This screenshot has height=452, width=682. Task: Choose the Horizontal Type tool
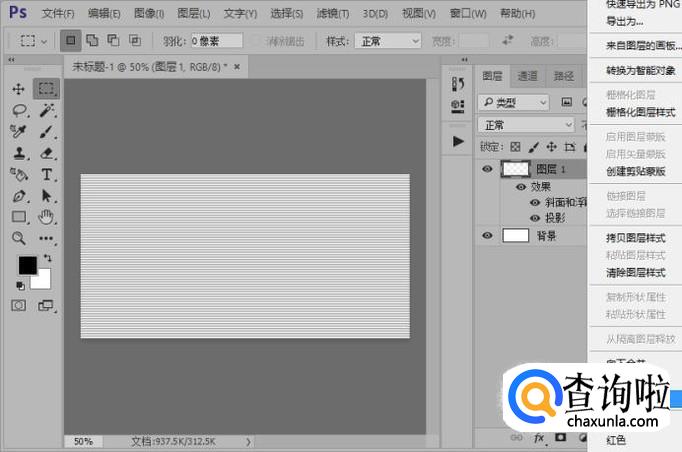[x=46, y=174]
